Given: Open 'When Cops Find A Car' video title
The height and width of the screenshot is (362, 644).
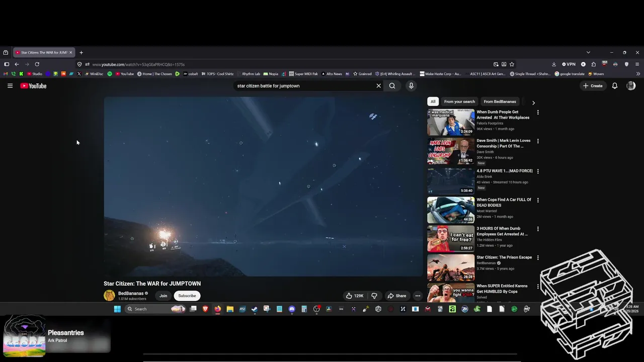Looking at the screenshot, I should point(504,203).
